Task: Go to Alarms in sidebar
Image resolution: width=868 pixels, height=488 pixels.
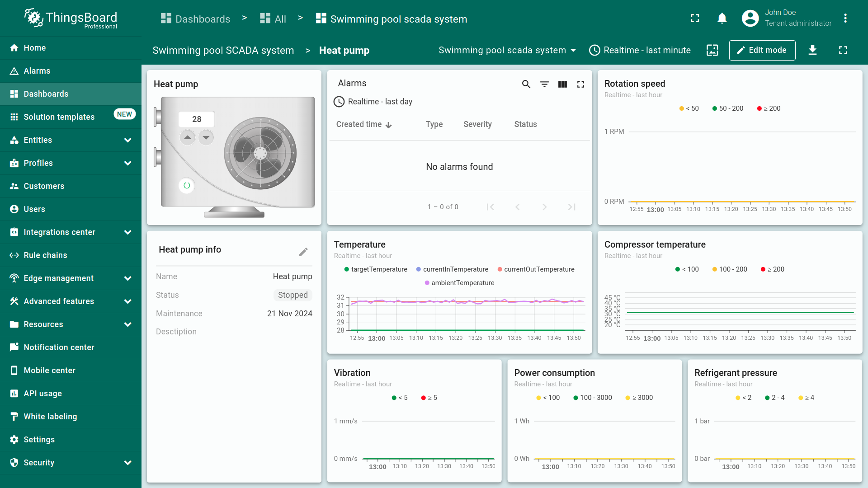Action: (37, 71)
